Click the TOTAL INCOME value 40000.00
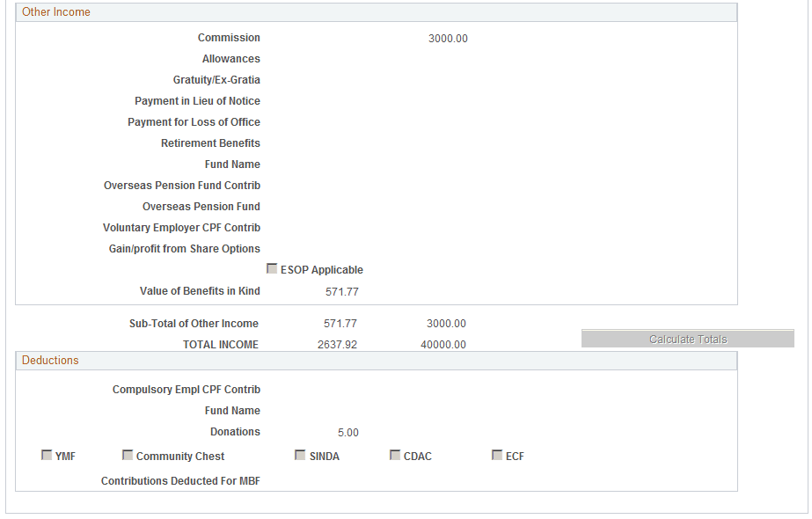Viewport: 812px width, 519px height. coord(443,345)
